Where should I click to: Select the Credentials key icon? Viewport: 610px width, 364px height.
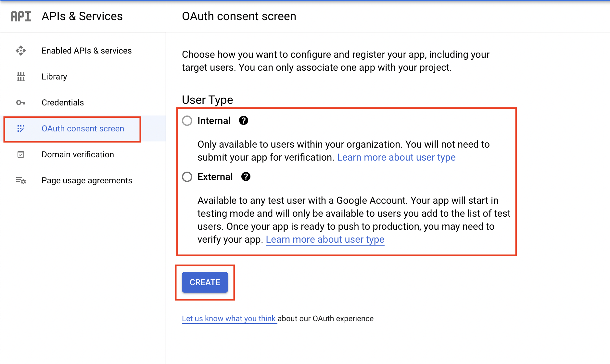[21, 103]
